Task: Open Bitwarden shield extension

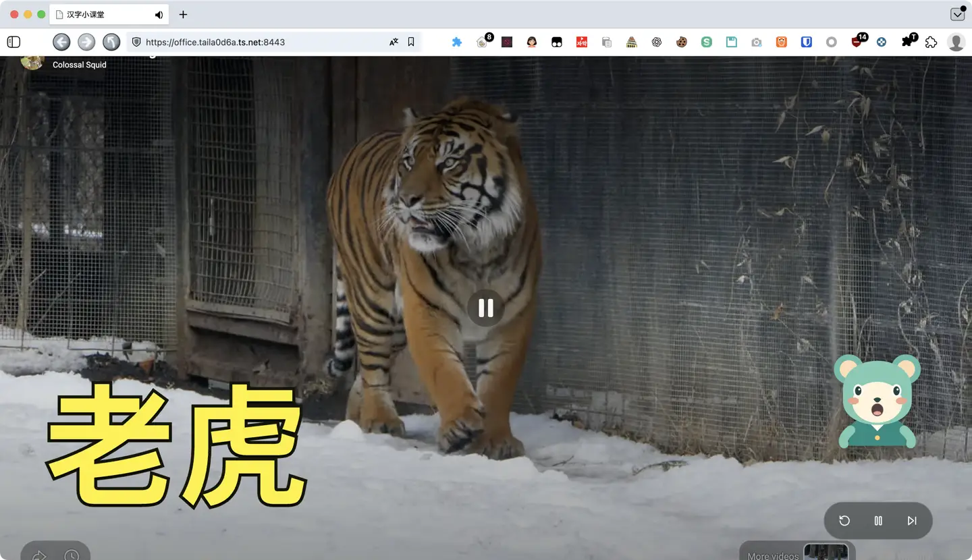Action: (x=807, y=42)
